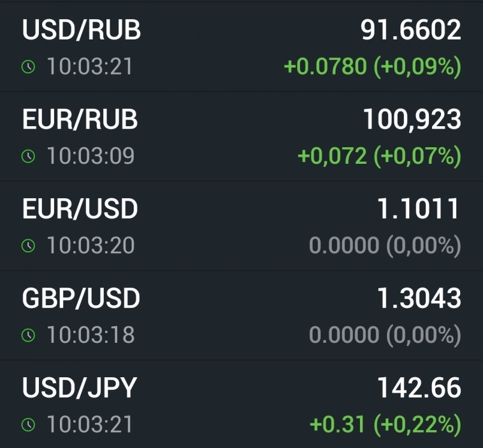Tap the EUR/USD price 1.1011
This screenshot has width=483, height=448.
click(x=419, y=208)
